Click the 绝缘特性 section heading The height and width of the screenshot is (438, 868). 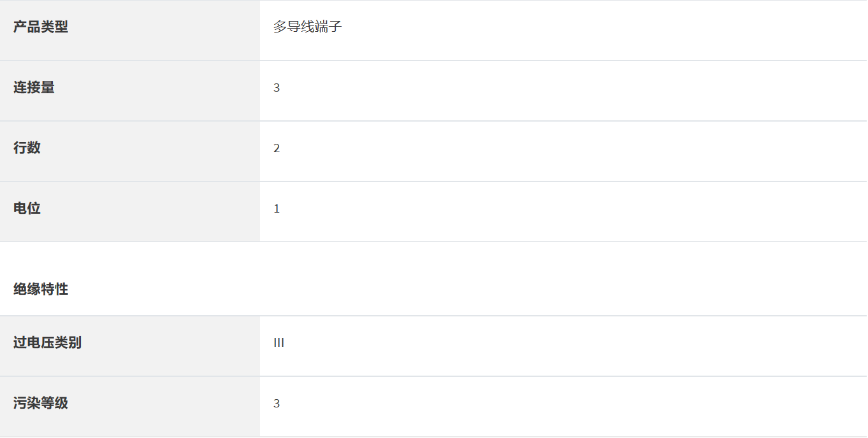point(41,289)
